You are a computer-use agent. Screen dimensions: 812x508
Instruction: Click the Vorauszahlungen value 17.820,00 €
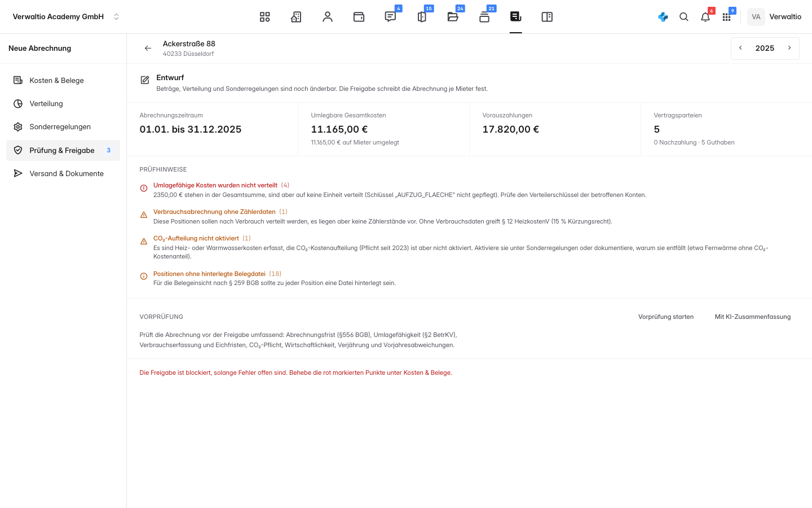coord(511,129)
